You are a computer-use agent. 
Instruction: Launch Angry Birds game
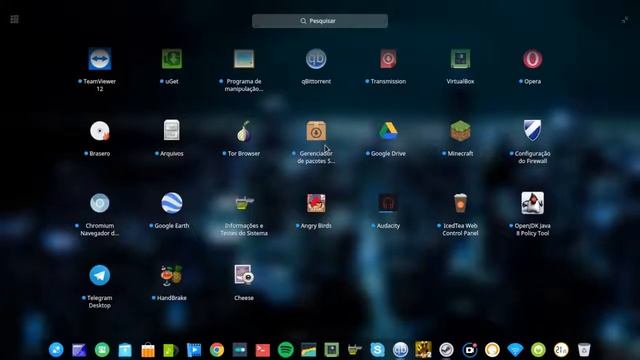(x=316, y=203)
